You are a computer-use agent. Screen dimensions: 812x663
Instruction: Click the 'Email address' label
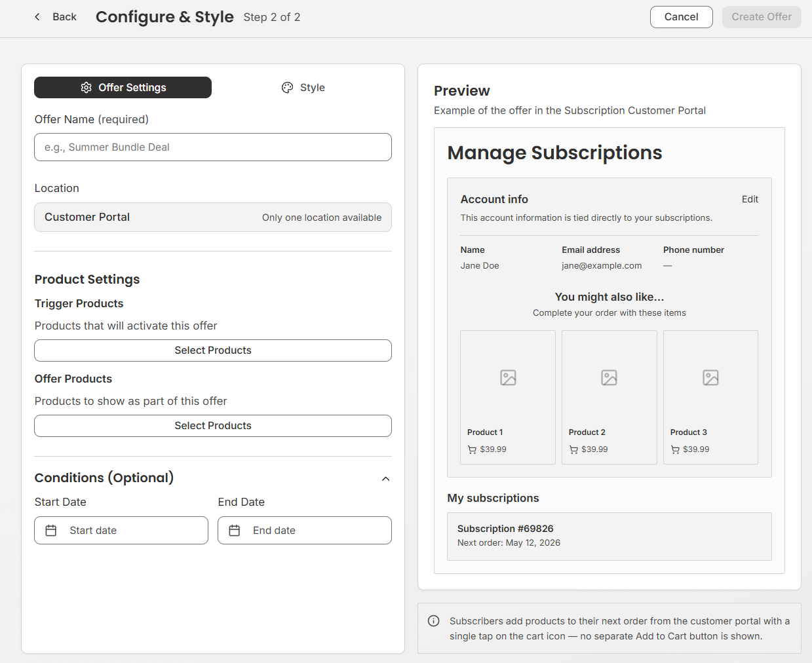pyautogui.click(x=590, y=250)
